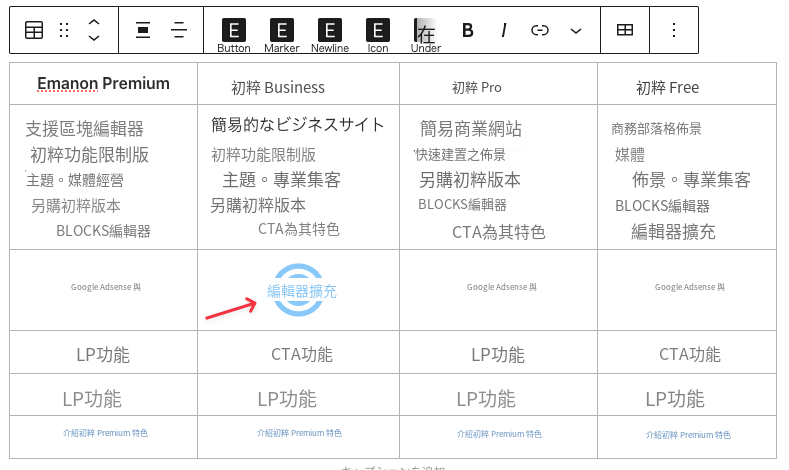Open 介紹初粹 Premium 特色 link in Free column

[x=688, y=435]
